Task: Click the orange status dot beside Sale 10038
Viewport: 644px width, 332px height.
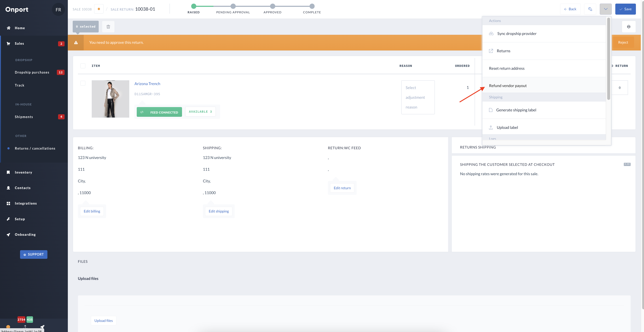Action: point(99,9)
